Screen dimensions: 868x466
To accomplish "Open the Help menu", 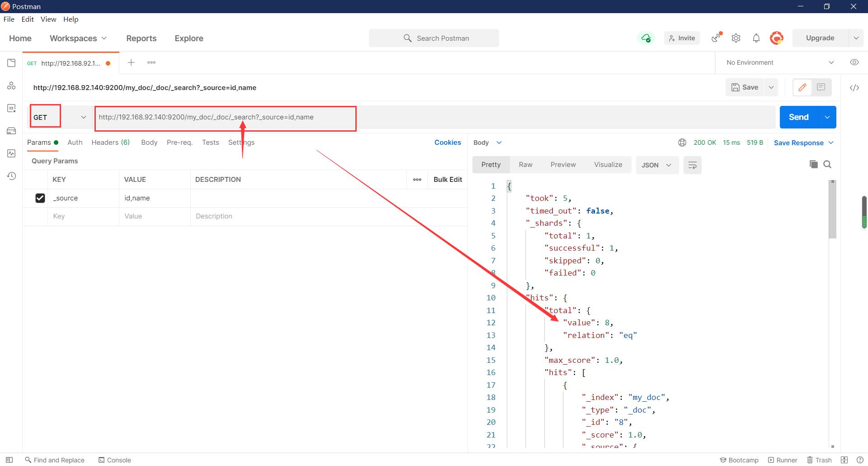I will click(x=71, y=19).
